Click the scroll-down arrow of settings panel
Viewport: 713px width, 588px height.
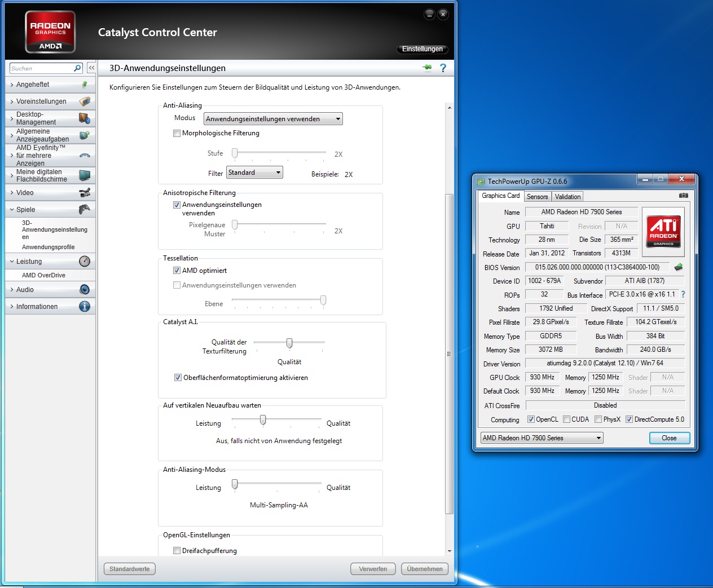pyautogui.click(x=449, y=551)
